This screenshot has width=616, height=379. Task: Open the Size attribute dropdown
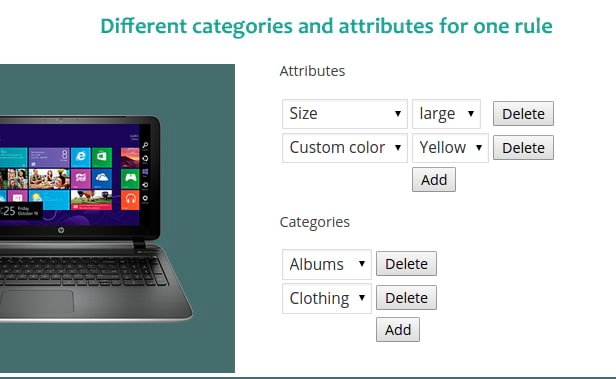(345, 114)
